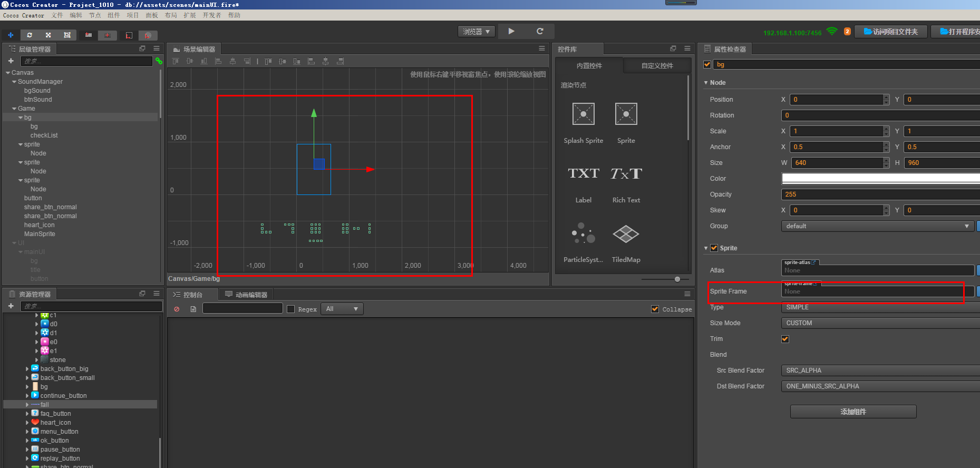Click the orange notification badge
This screenshot has width=980, height=468.
(x=847, y=32)
